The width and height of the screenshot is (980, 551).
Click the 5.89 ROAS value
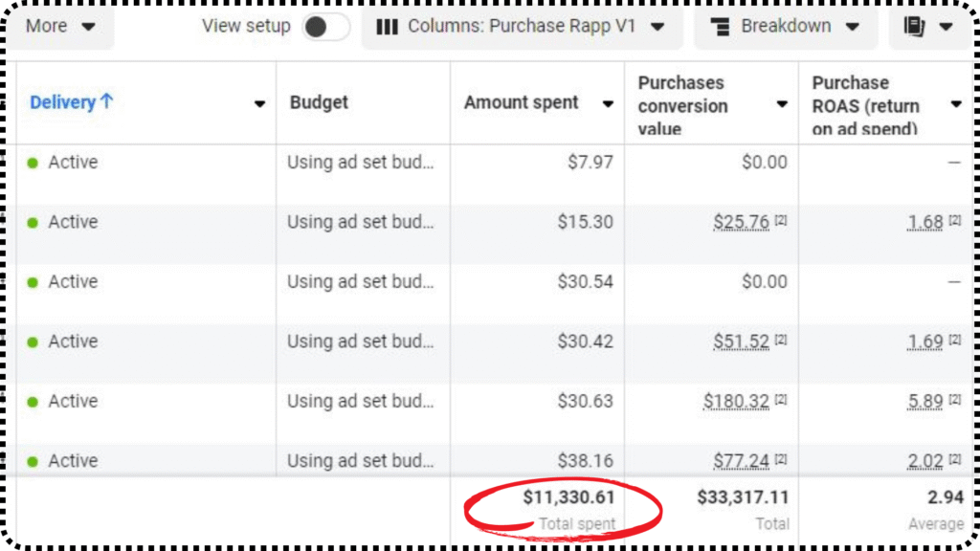pos(924,401)
